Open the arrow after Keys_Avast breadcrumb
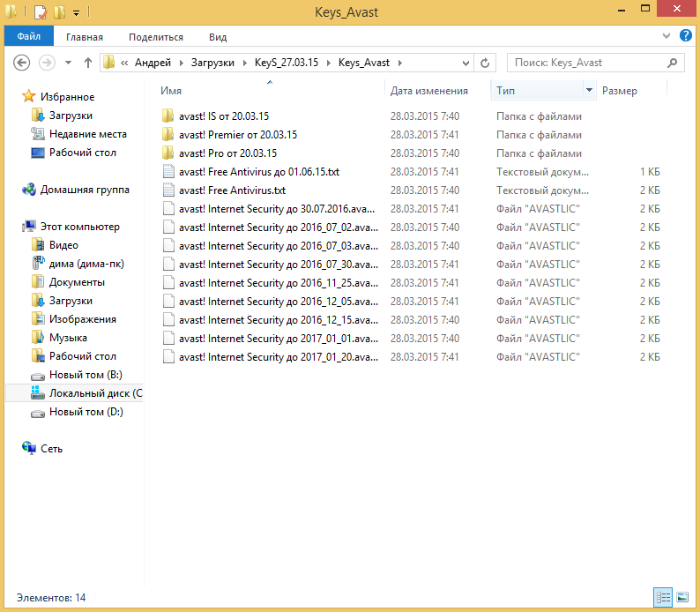 tap(400, 63)
